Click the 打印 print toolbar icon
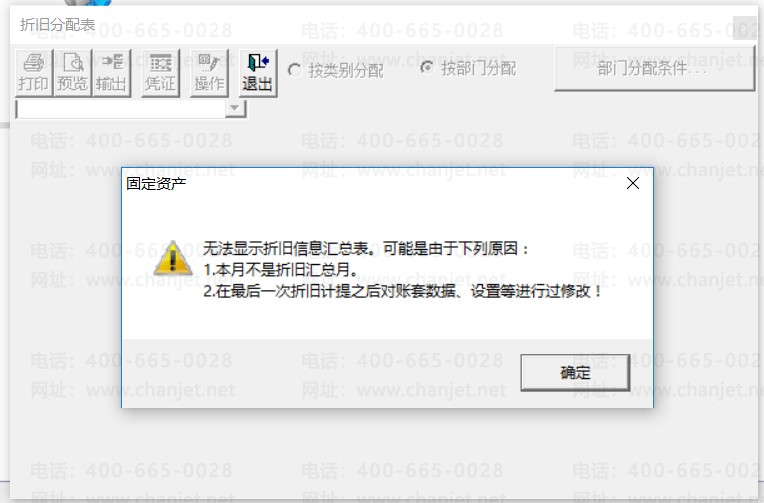The height and width of the screenshot is (503, 764). click(x=34, y=73)
